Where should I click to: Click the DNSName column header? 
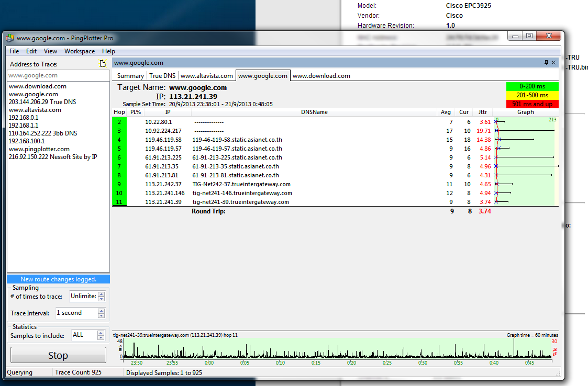pos(314,112)
